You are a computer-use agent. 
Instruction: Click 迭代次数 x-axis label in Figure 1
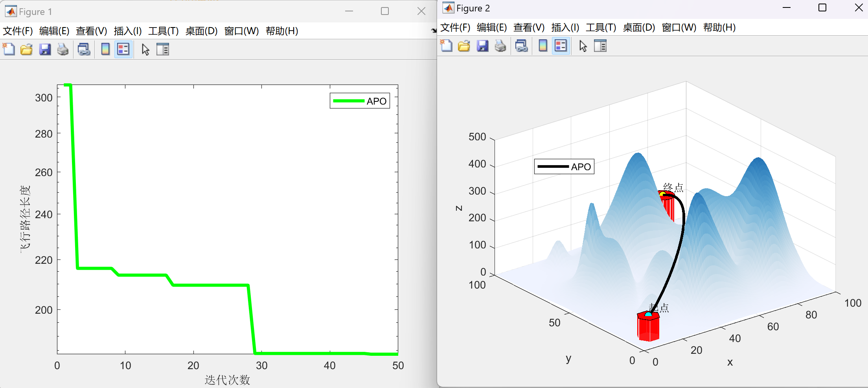(227, 380)
